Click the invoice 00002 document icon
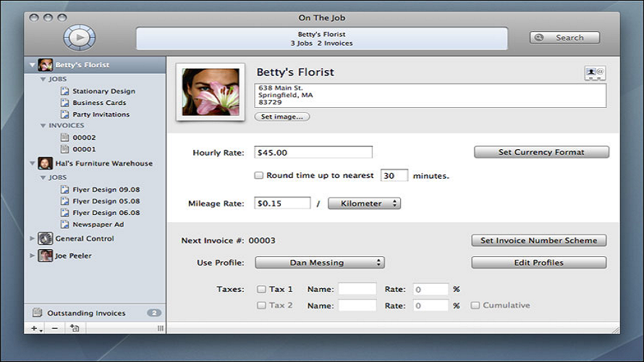Viewport: 644px width, 362px height. point(64,138)
